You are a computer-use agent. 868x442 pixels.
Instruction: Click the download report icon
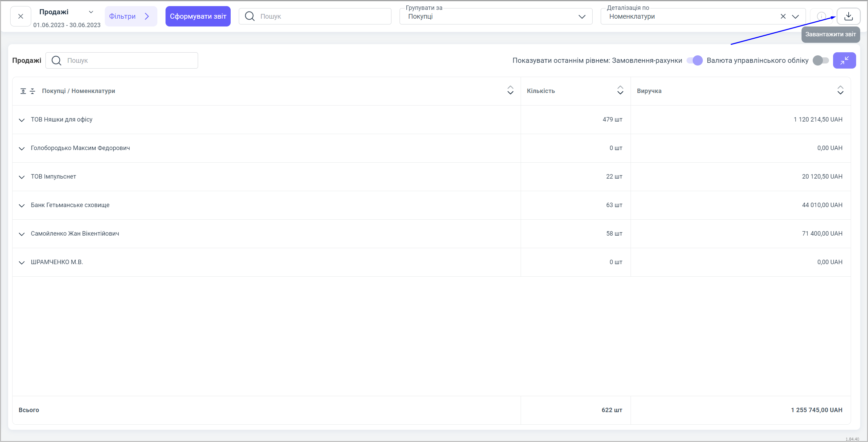[x=848, y=16]
